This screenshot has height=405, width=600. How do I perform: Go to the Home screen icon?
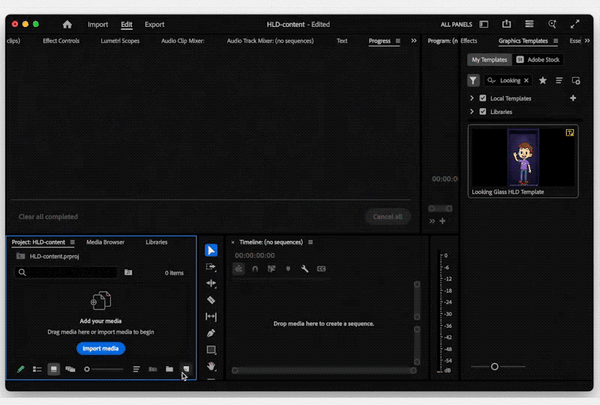[x=67, y=24]
